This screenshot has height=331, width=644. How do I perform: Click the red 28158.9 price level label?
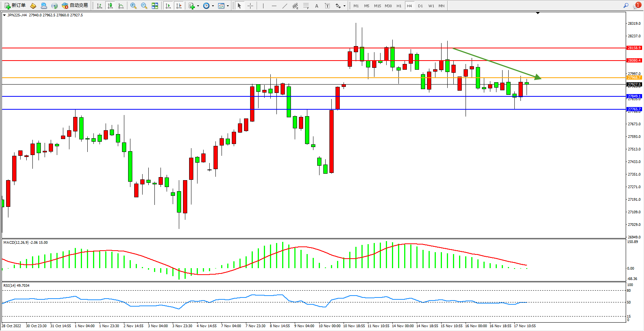pyautogui.click(x=634, y=48)
